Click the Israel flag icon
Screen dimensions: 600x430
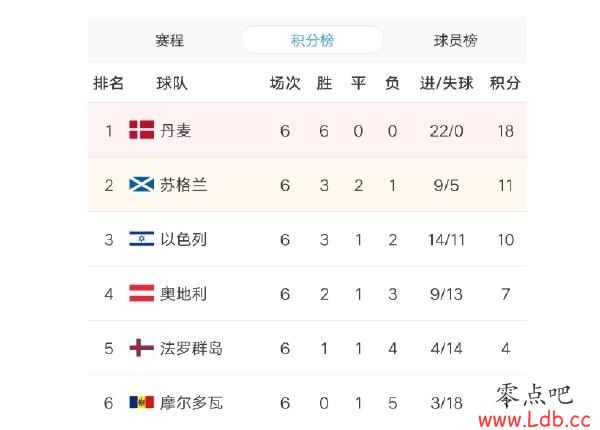coord(142,239)
